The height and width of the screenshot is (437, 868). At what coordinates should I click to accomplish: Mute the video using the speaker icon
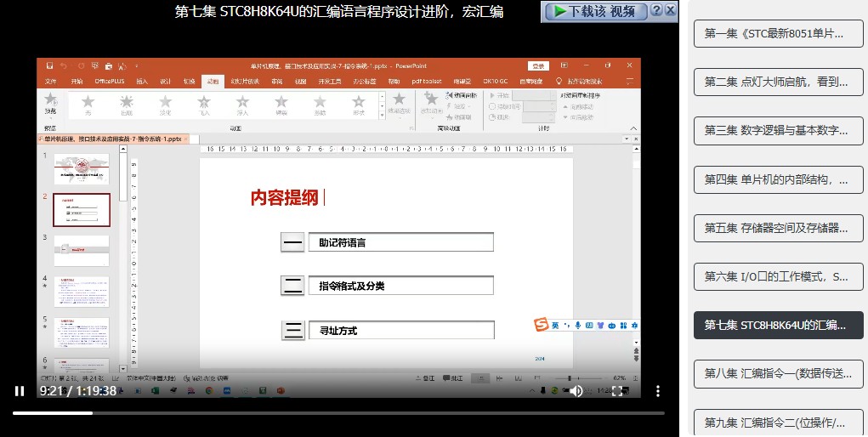(x=576, y=391)
